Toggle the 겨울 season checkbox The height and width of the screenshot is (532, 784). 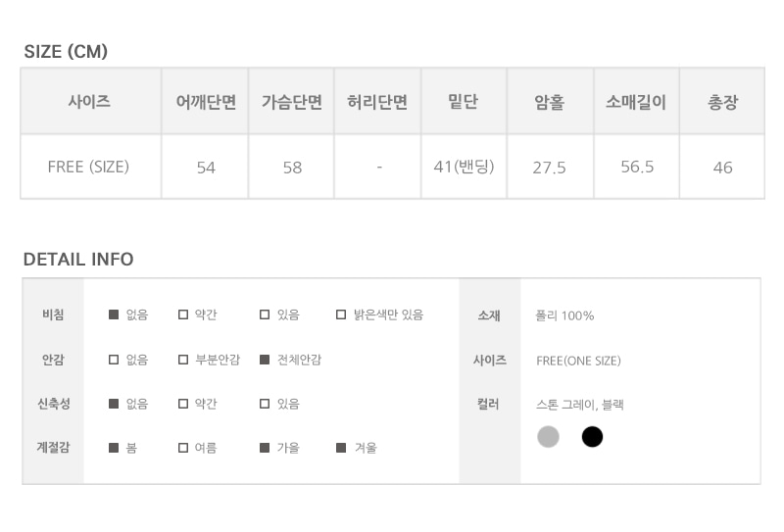point(341,448)
